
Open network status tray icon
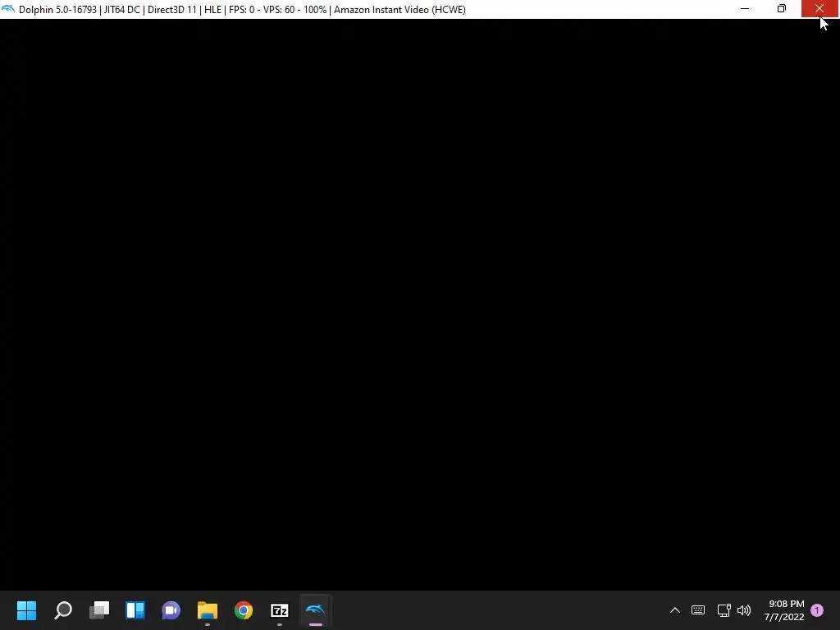tap(724, 610)
